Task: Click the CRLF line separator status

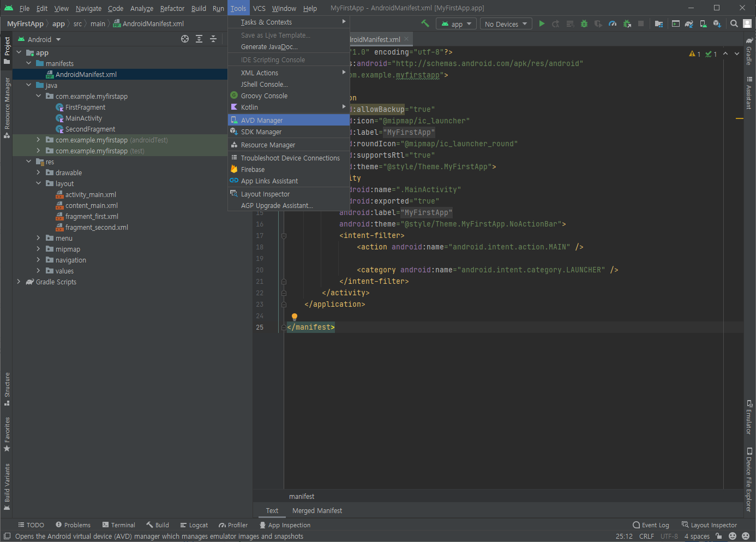Action: pyautogui.click(x=646, y=536)
